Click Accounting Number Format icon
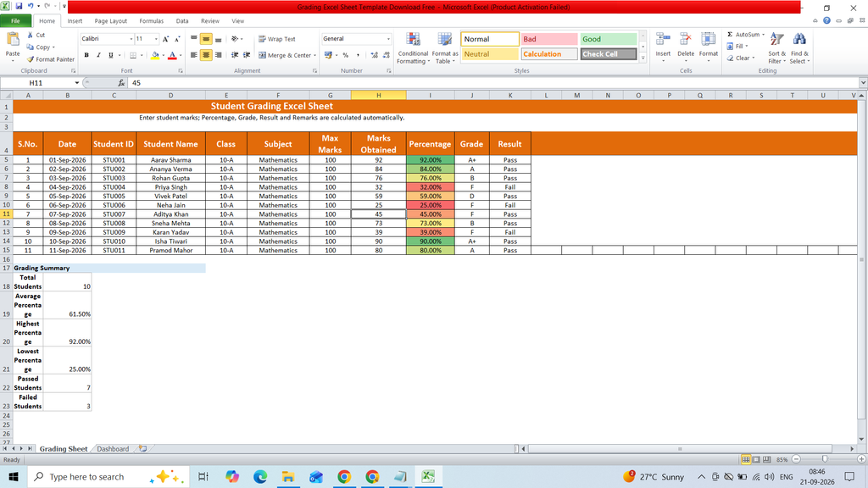 (x=328, y=55)
